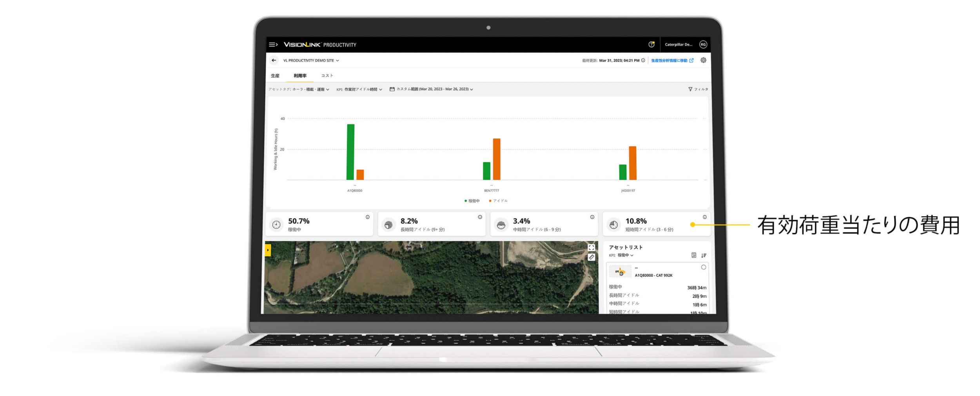Open the カスタム範囲 date range dropdown
The image size is (980, 396).
pyautogui.click(x=431, y=89)
